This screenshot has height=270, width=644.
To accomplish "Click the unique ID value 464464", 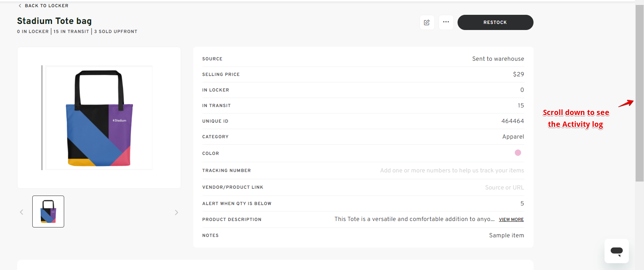I will tap(512, 121).
